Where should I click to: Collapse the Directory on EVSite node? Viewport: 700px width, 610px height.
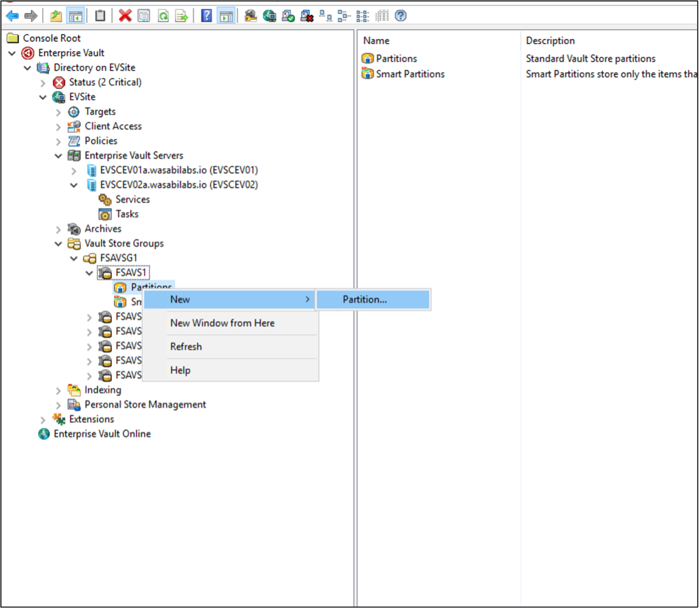coord(27,68)
